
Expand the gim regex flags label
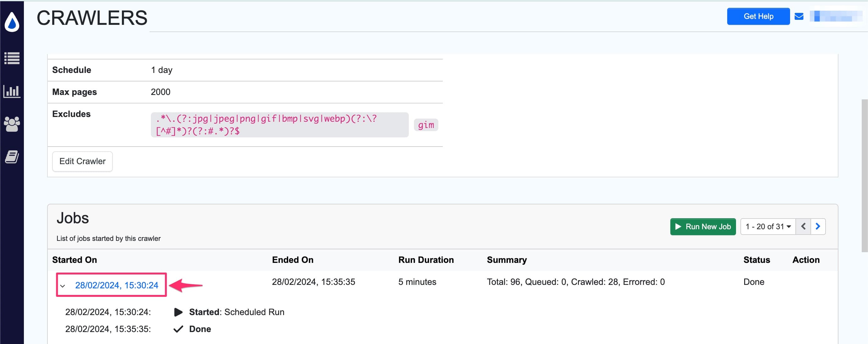pyautogui.click(x=426, y=125)
